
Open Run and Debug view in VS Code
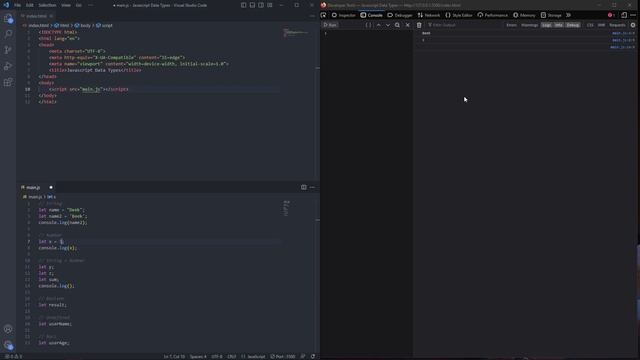pyautogui.click(x=8, y=66)
